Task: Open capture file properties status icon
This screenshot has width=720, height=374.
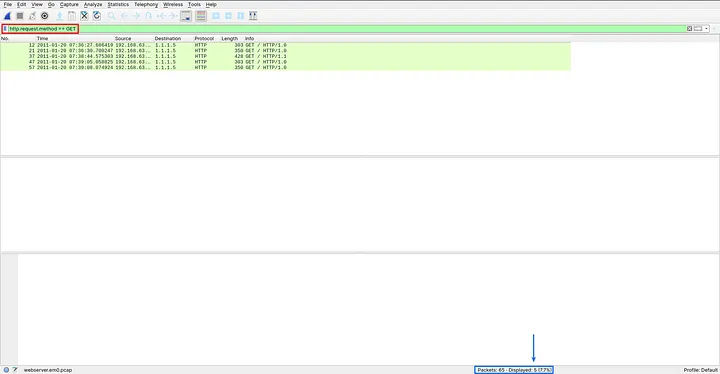Action: pyautogui.click(x=15, y=370)
